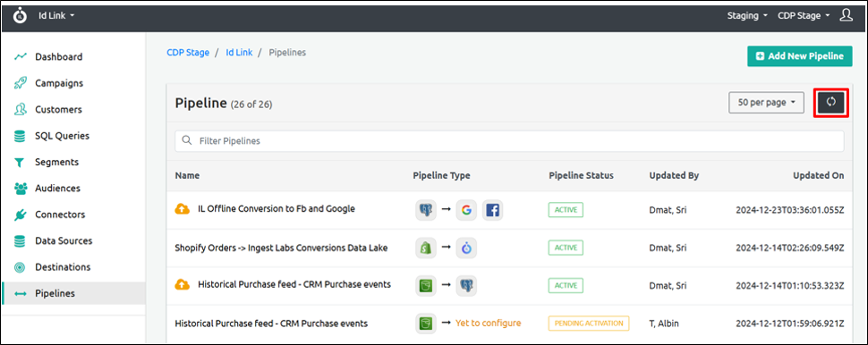Click the Dashboard chart icon
Viewport: 868px width, 345px height.
point(21,57)
